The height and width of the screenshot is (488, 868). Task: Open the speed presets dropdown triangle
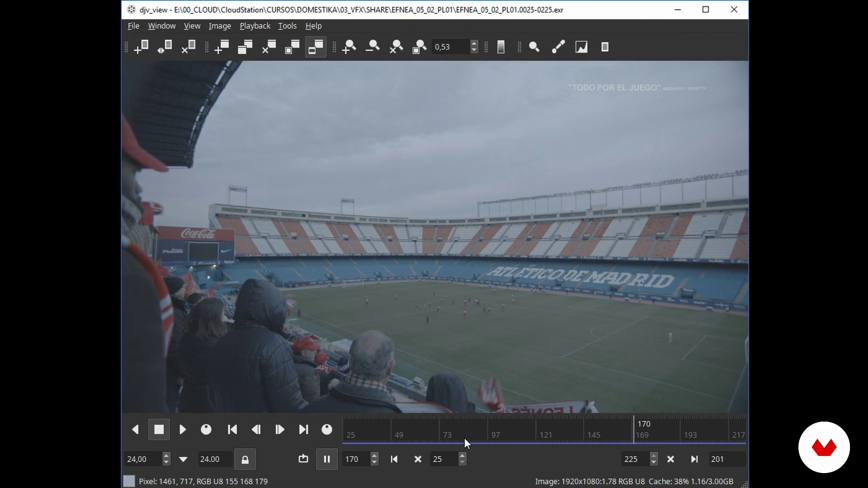[183, 460]
